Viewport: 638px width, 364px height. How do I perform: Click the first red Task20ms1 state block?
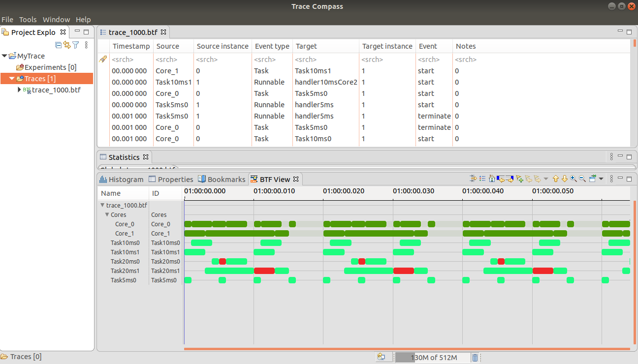(x=264, y=271)
